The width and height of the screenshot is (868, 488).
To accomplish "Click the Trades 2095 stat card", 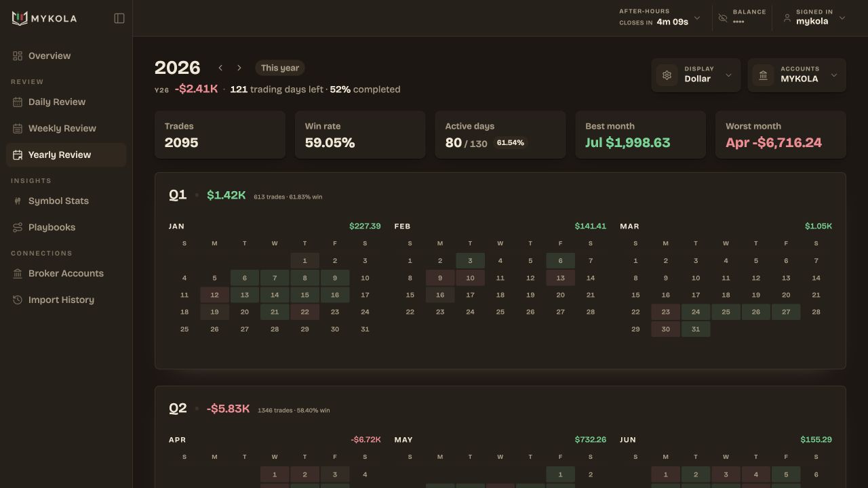I will (x=220, y=135).
